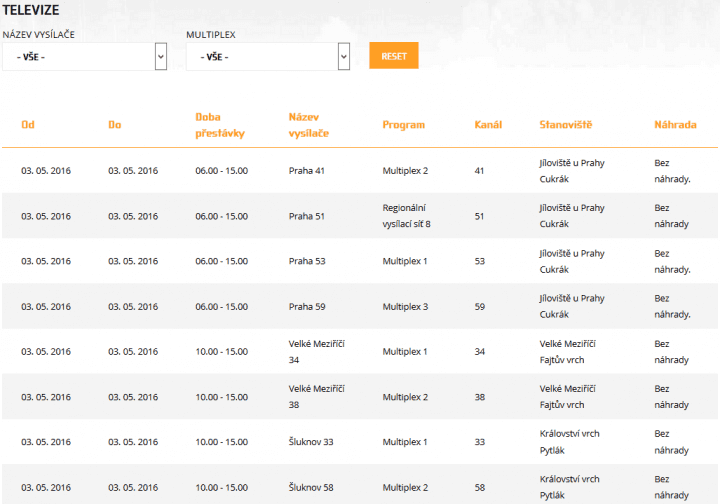This screenshot has height=504, width=720.
Task: Click Multiplex 3 in Praha 59 row
Action: point(405,307)
